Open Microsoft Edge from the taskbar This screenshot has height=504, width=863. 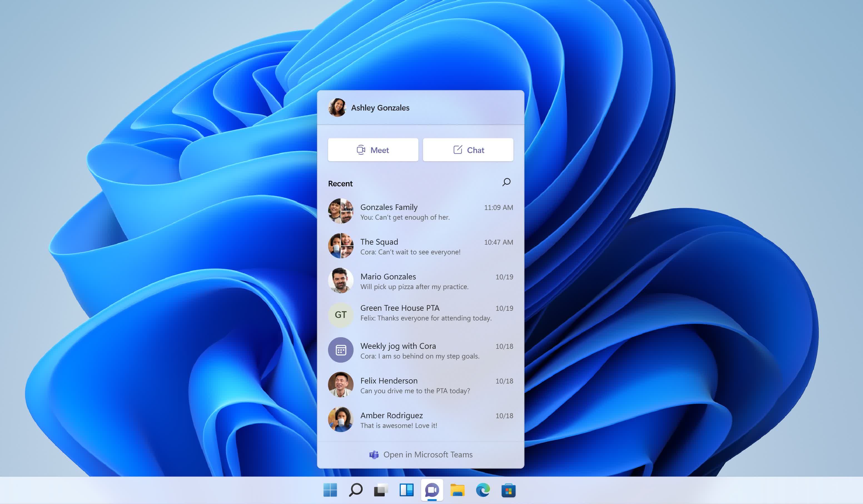[483, 490]
